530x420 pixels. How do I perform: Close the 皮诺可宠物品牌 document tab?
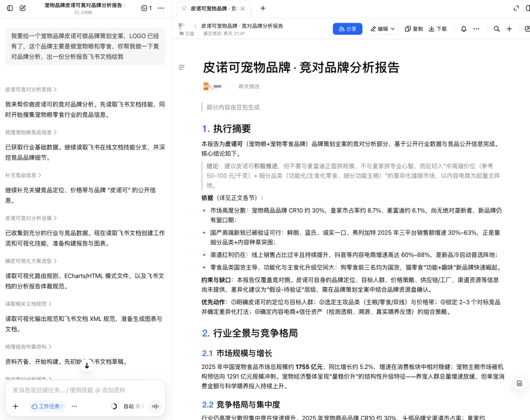tap(243, 8)
